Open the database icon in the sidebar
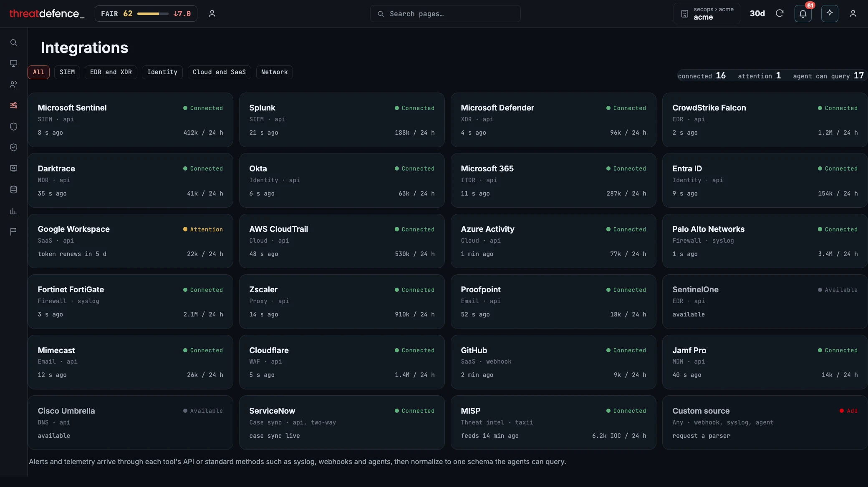 (x=13, y=189)
